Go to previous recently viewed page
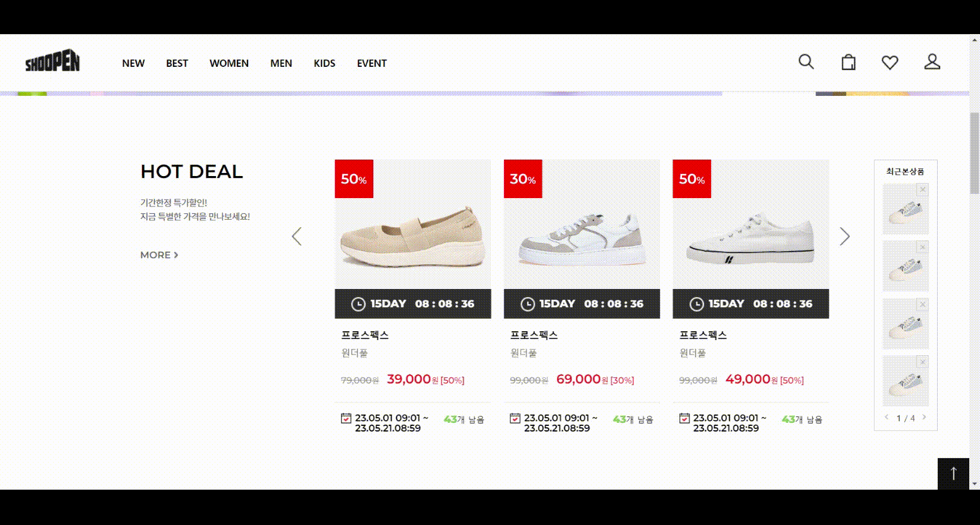Viewport: 980px width, 525px height. (x=887, y=417)
